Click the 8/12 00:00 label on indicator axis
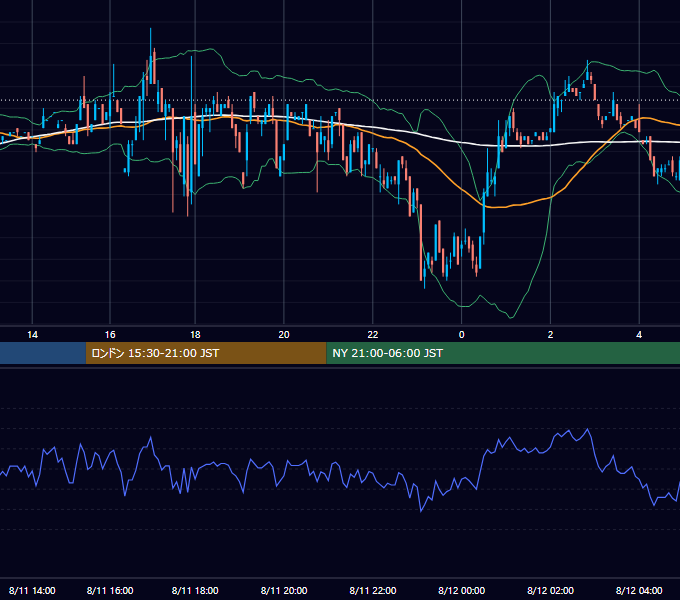The image size is (680, 600). click(x=461, y=590)
